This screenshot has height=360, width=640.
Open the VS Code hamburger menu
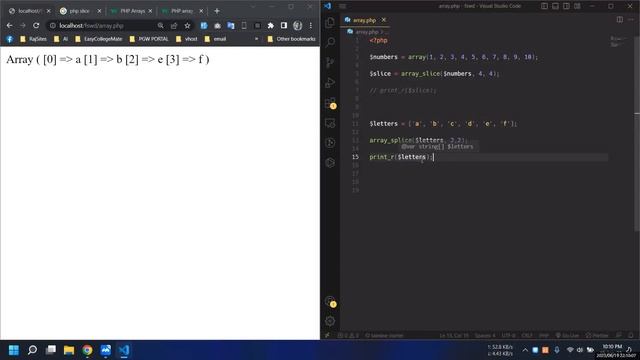point(342,6)
